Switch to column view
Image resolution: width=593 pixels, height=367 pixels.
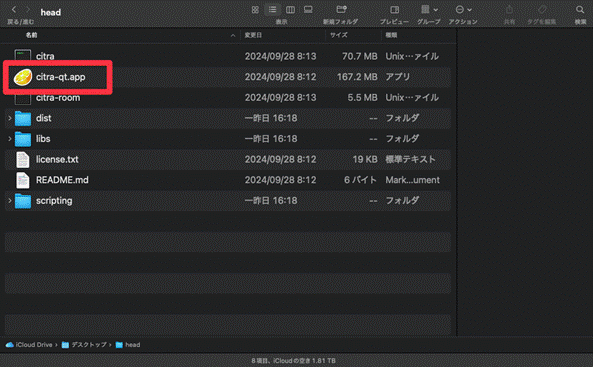[x=290, y=10]
